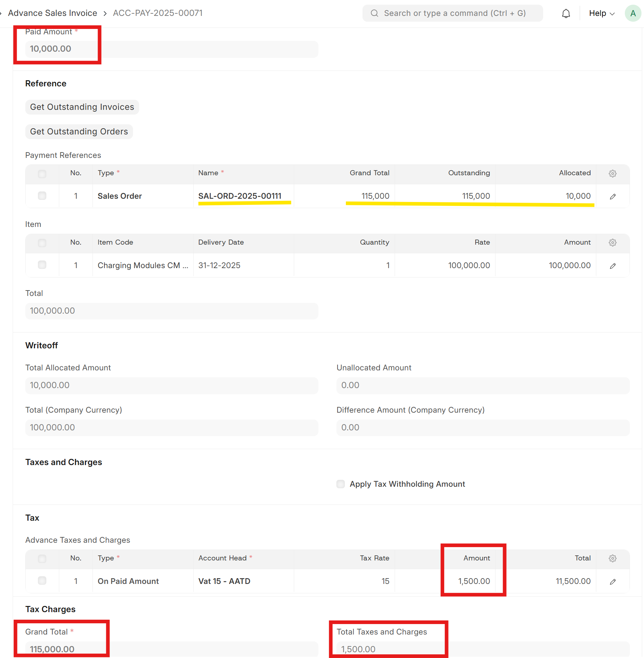This screenshot has width=644, height=658.
Task: Edit the Sales Order row pencil icon
Action: (x=613, y=197)
